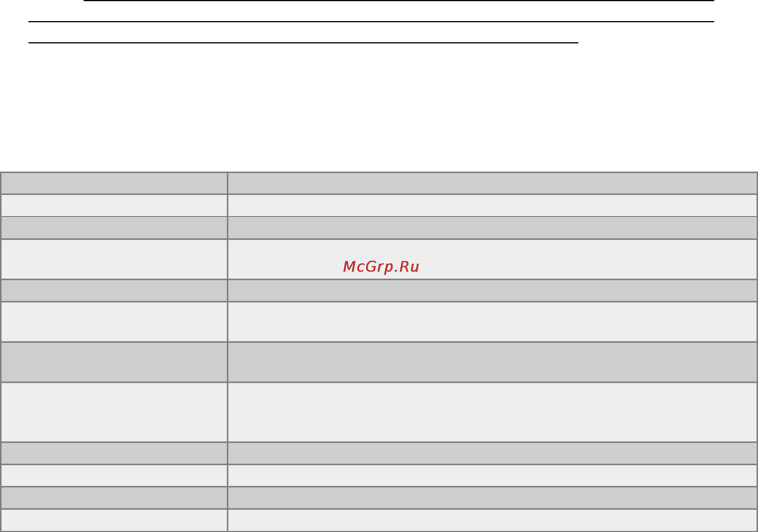Select the first dark header row's left cell
The width and height of the screenshot is (758, 532).
[x=114, y=183]
